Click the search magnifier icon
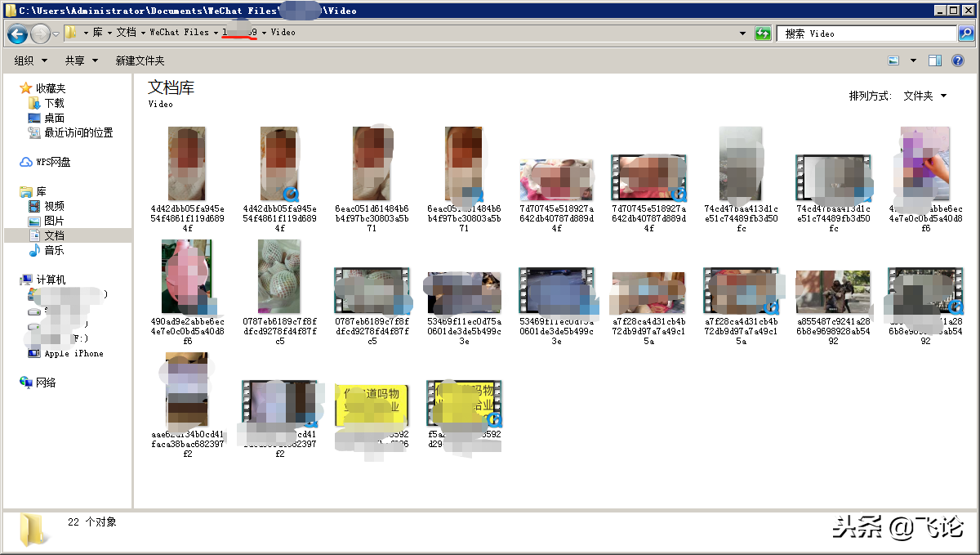This screenshot has width=980, height=555. [966, 34]
